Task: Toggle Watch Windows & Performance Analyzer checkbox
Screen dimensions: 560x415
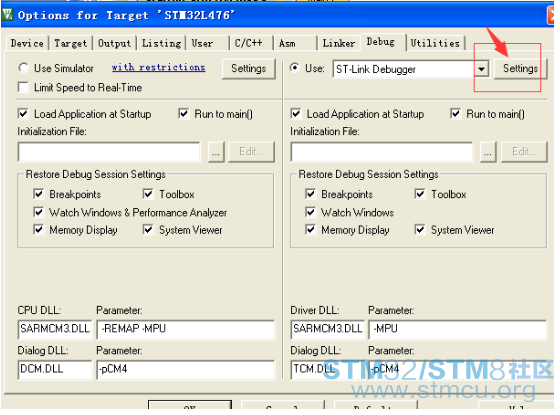Action: coord(39,212)
